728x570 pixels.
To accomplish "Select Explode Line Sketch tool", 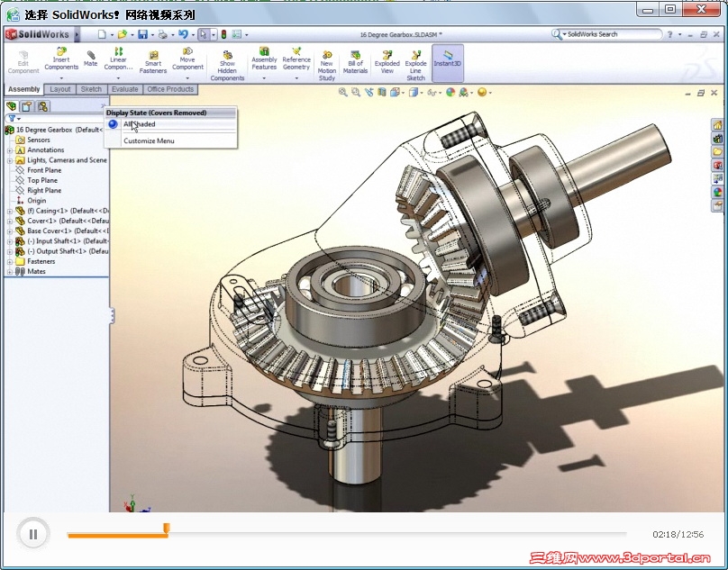I will [x=415, y=66].
